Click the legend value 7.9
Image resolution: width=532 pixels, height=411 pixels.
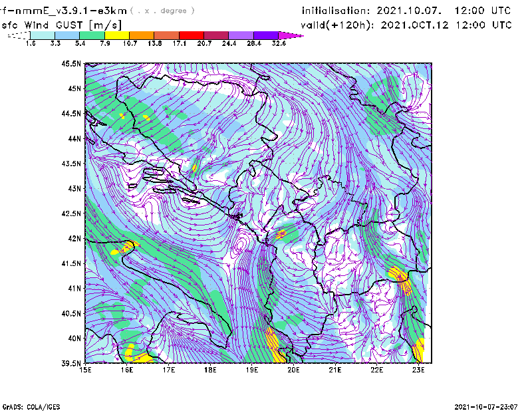click(105, 43)
